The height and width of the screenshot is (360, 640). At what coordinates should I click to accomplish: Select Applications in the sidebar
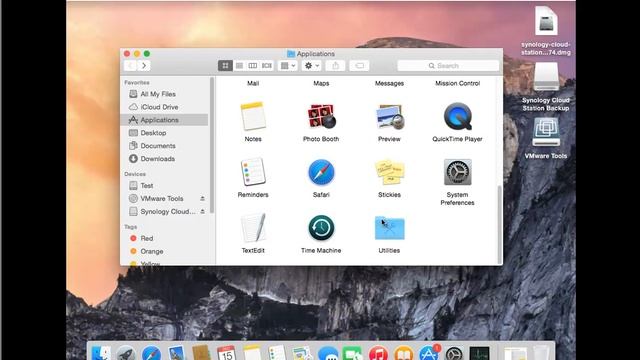pyautogui.click(x=164, y=120)
